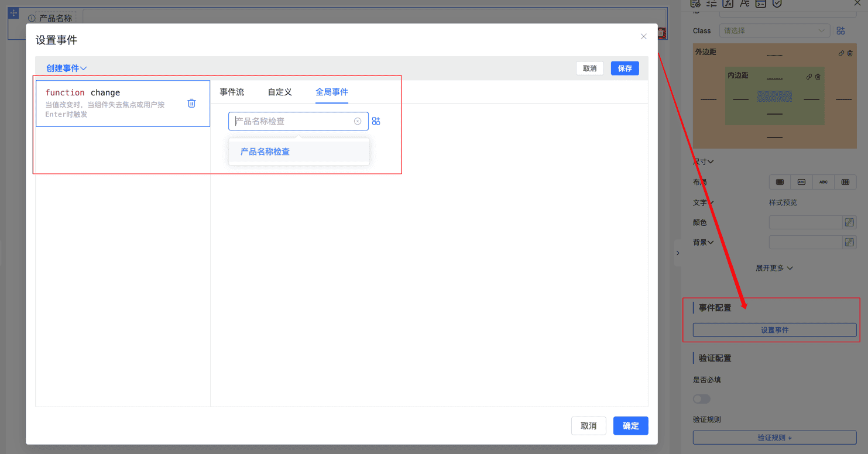The width and height of the screenshot is (868, 454).
Task: Open the 颜色 color picker swatch
Action: point(849,222)
